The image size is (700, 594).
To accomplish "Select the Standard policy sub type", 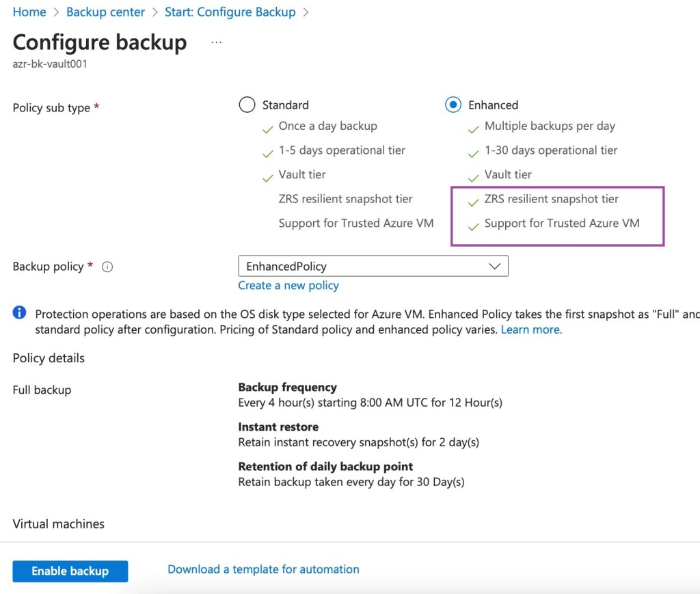I will (x=247, y=105).
